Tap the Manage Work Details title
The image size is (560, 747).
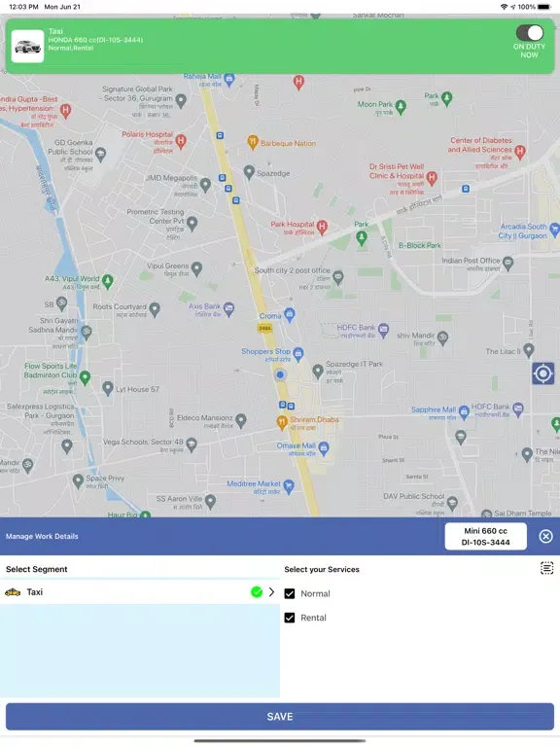tap(42, 537)
